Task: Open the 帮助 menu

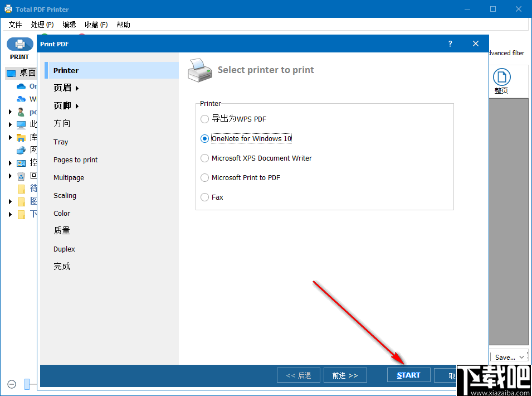Action: click(x=123, y=25)
